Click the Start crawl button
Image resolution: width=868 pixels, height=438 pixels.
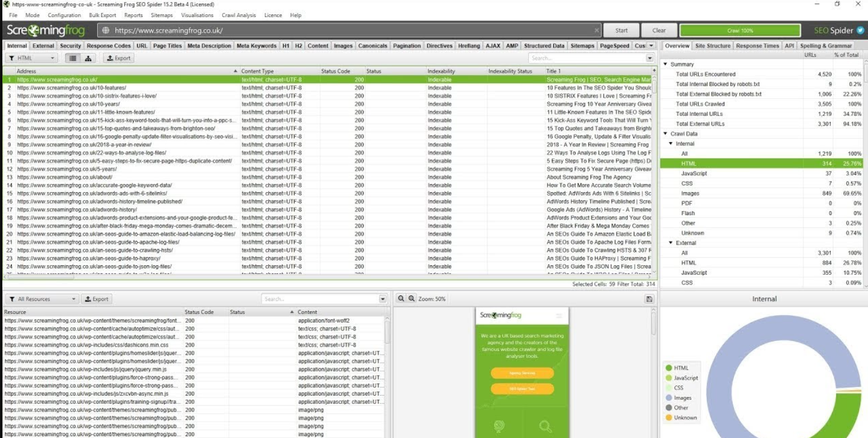(x=621, y=31)
